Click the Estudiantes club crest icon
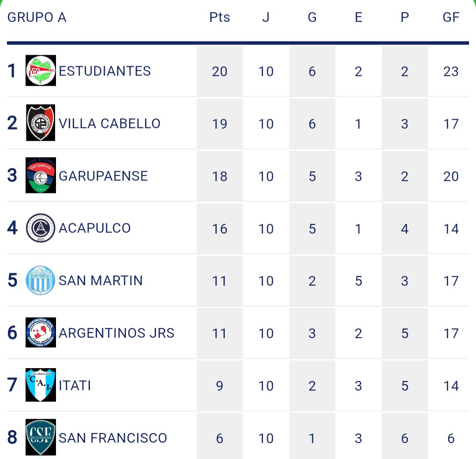476x459 pixels. (41, 71)
